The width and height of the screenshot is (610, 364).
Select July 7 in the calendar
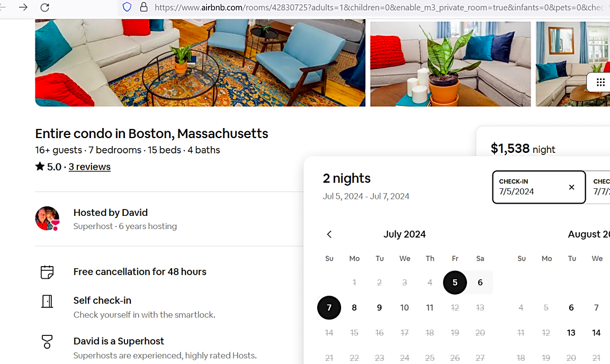tap(329, 307)
